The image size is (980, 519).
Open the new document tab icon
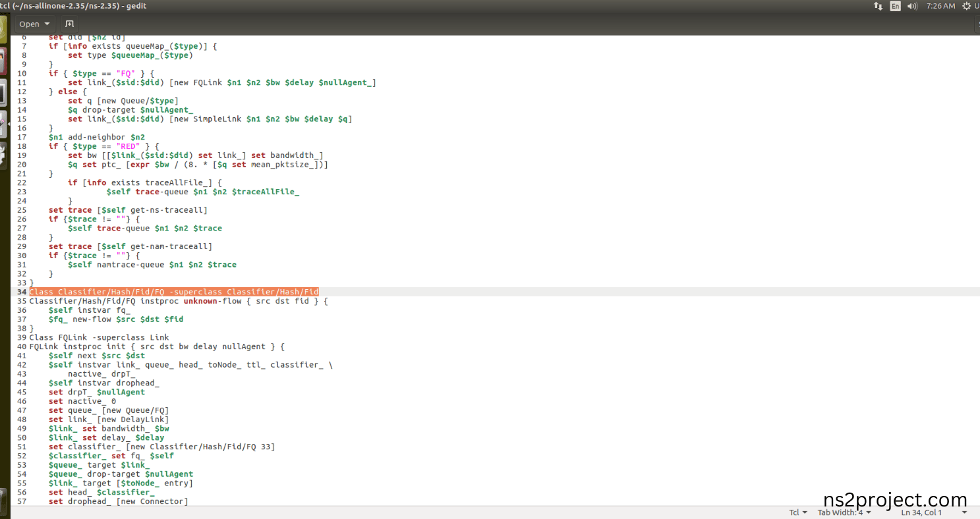click(69, 24)
